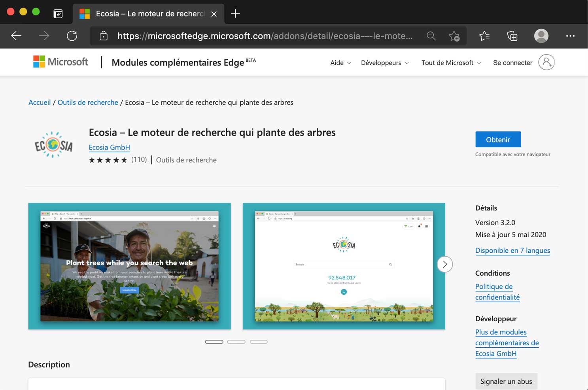Open the favorites list
The height and width of the screenshot is (390, 588).
(484, 36)
